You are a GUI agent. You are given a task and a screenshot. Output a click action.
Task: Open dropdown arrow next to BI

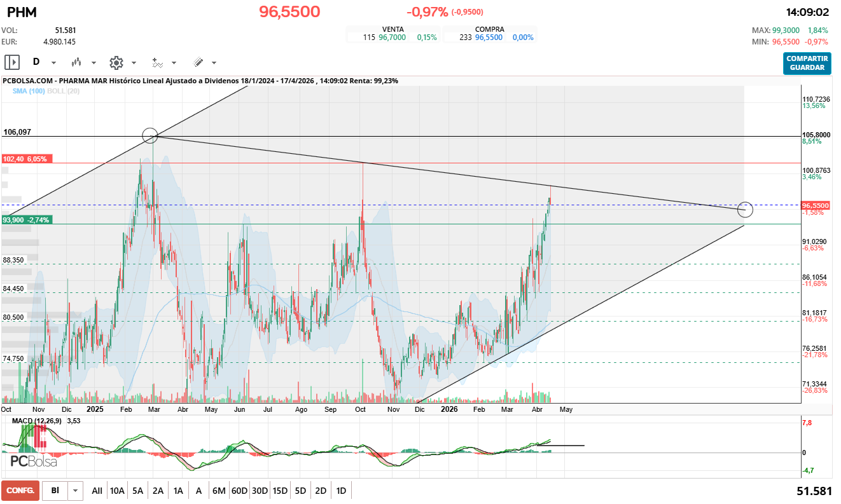76,491
